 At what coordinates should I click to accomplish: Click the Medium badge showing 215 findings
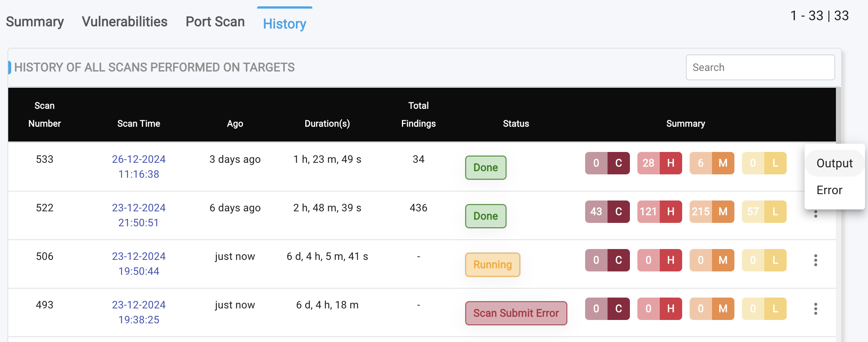[712, 212]
